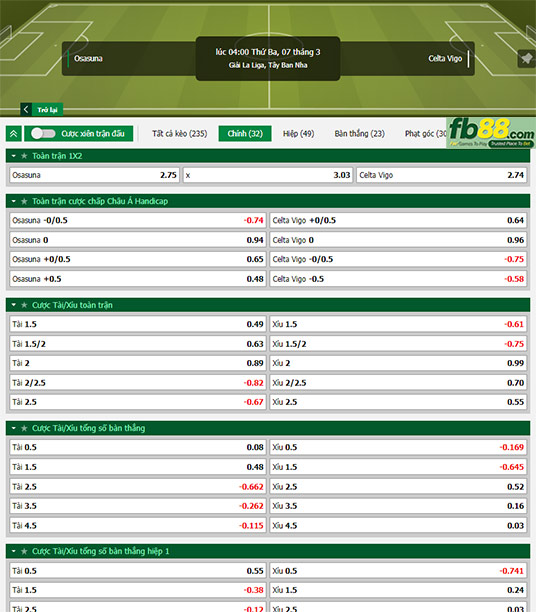Select Osasuna win odds 2.75
Viewport: 536px width, 612px height.
click(x=94, y=175)
